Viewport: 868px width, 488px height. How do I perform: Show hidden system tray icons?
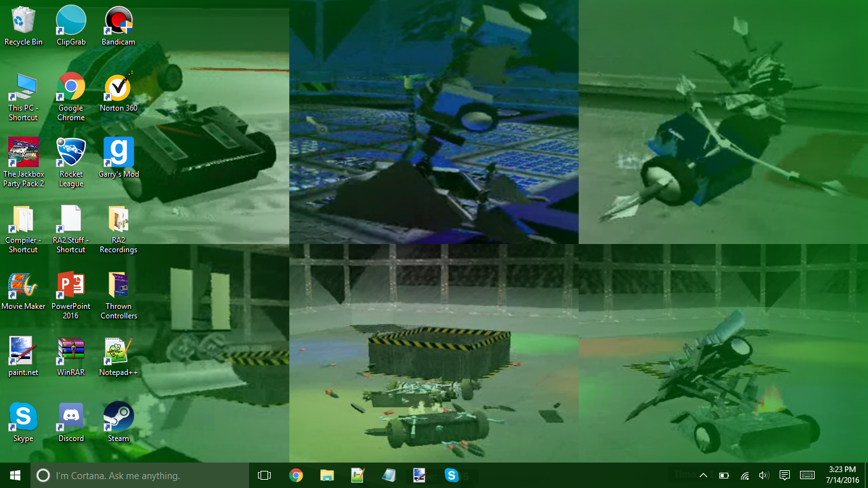coord(703,475)
